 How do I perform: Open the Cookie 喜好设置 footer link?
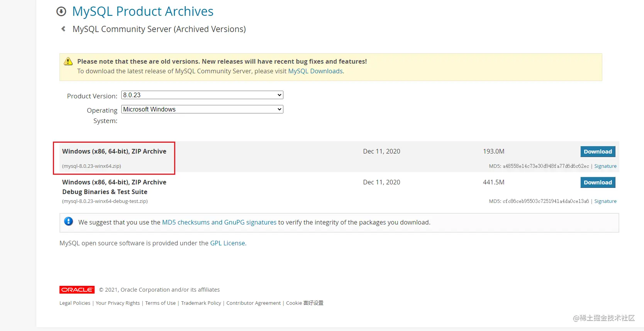tap(305, 303)
